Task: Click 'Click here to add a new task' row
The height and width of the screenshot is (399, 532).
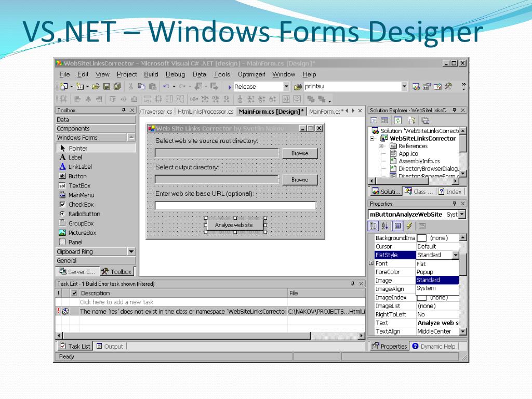Action: [210, 302]
